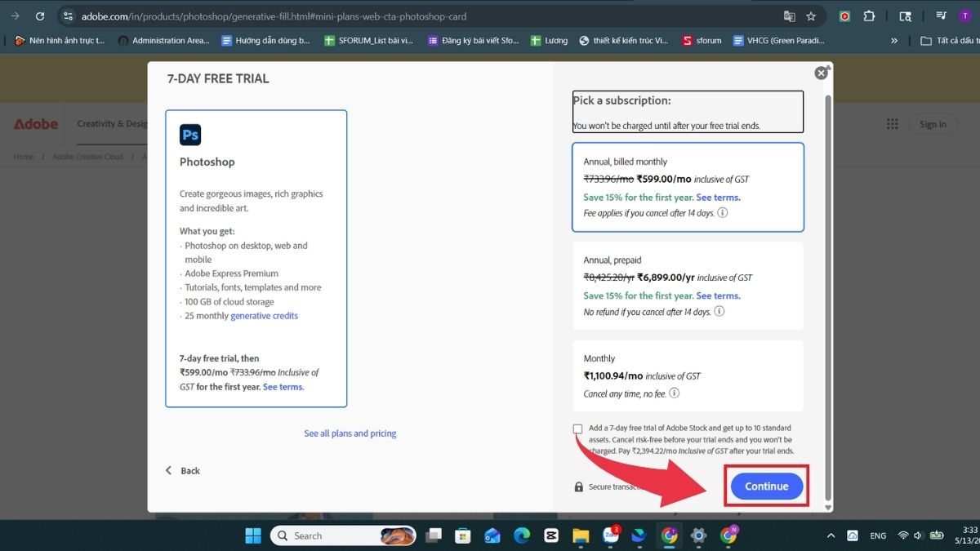Click the secure transaction lock icon
The width and height of the screenshot is (980, 551).
(x=579, y=487)
